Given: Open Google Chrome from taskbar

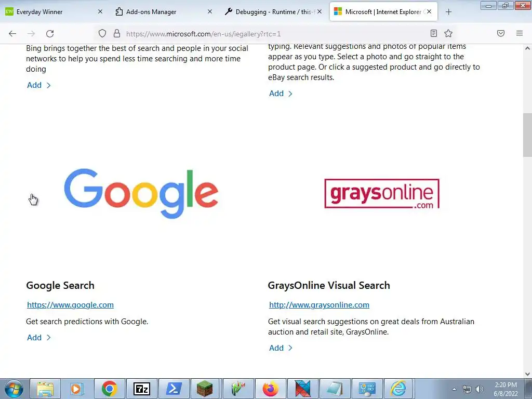Looking at the screenshot, I should click(x=109, y=389).
